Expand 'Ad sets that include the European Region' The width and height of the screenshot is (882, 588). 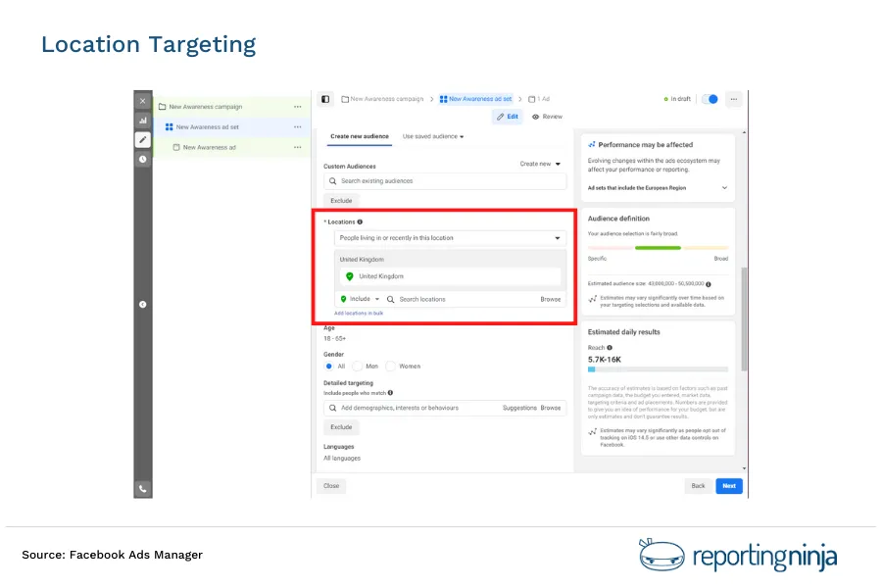click(x=724, y=187)
